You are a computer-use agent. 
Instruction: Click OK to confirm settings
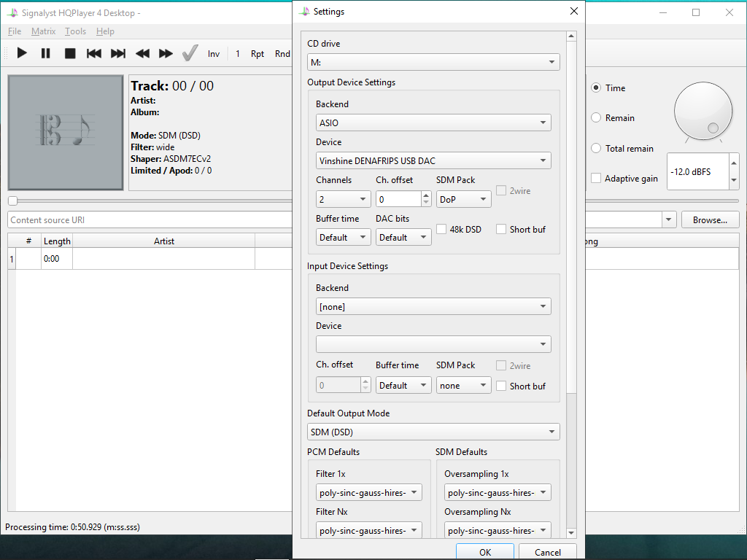[x=485, y=552]
